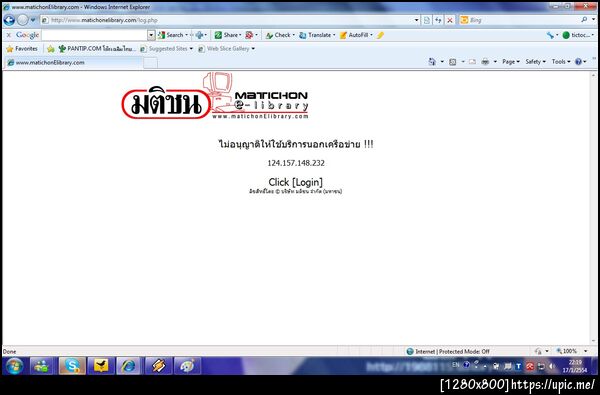
Task: Click the Google Toolbar search field
Action: (95, 35)
